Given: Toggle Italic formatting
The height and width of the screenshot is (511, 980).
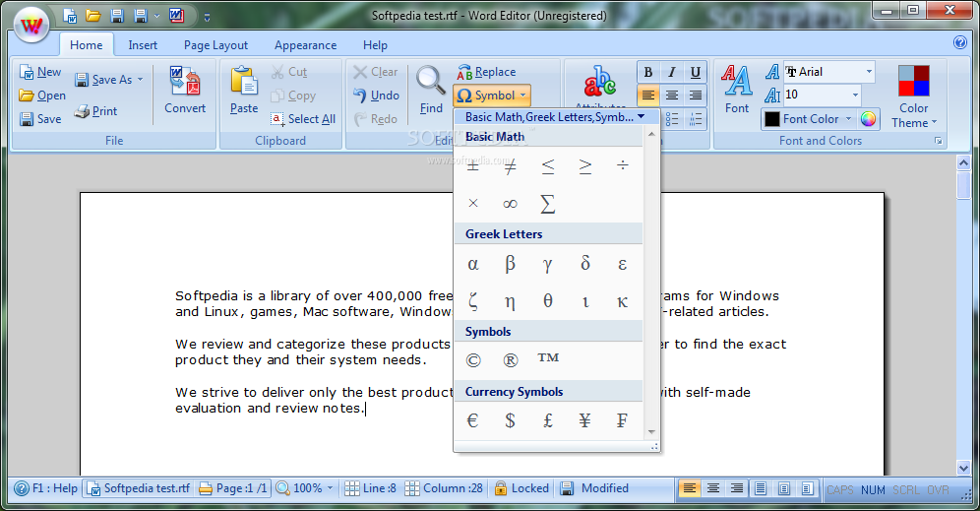Looking at the screenshot, I should click(672, 73).
